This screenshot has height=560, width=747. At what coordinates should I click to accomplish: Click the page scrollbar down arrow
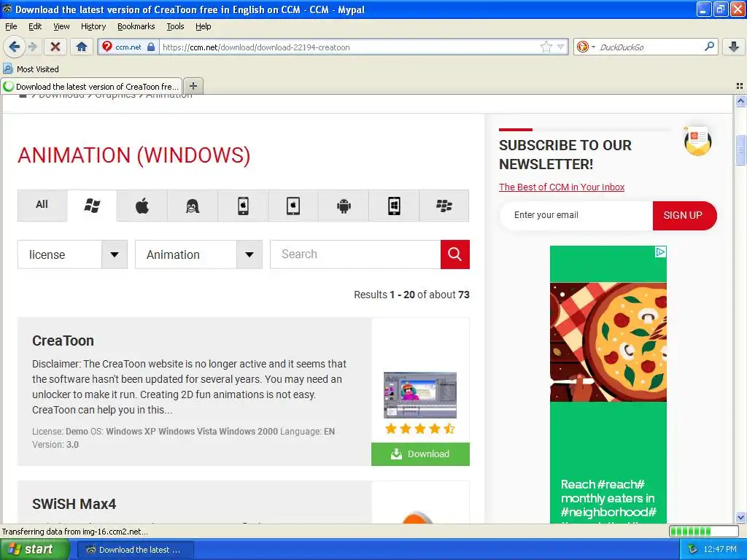coord(740,517)
